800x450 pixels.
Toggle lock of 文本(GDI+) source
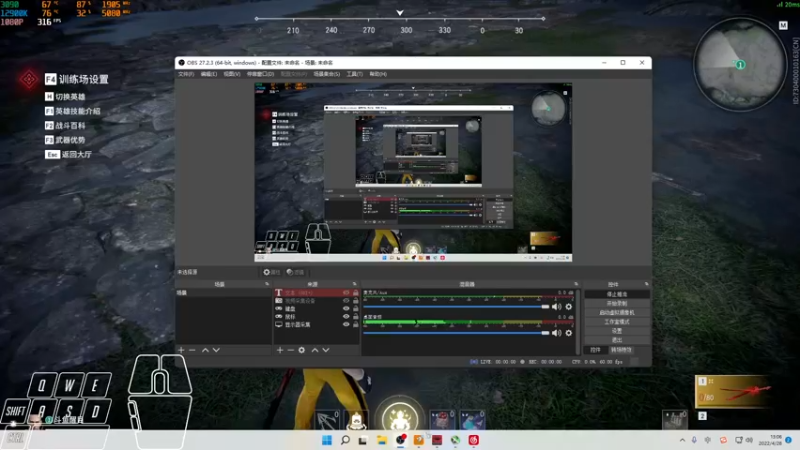pos(356,293)
